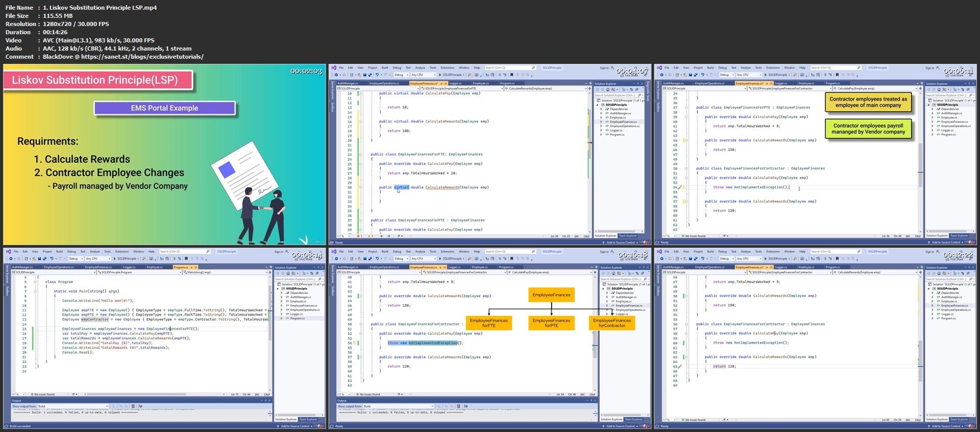Toggle bookmark icon in 00:04:07 thumbnail toolbar
This screenshot has height=432, width=980.
(511, 75)
